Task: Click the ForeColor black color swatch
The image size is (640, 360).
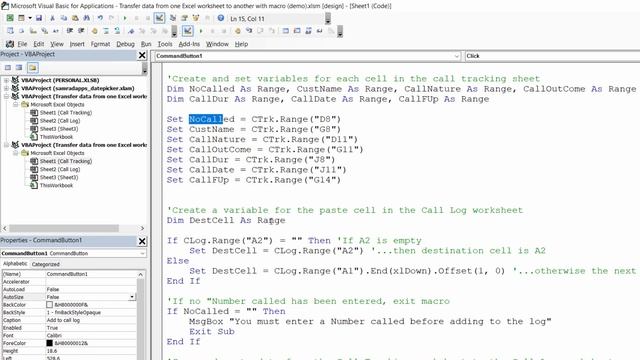Action: click(49, 343)
